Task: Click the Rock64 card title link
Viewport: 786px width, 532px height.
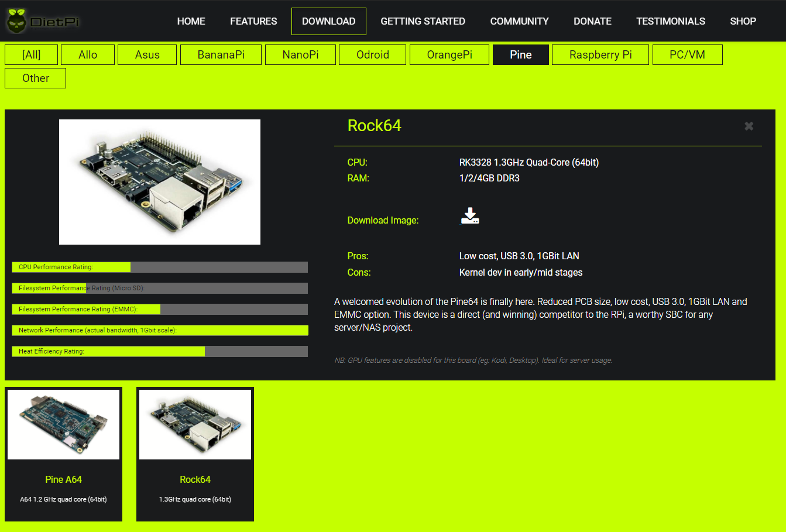Action: click(195, 479)
